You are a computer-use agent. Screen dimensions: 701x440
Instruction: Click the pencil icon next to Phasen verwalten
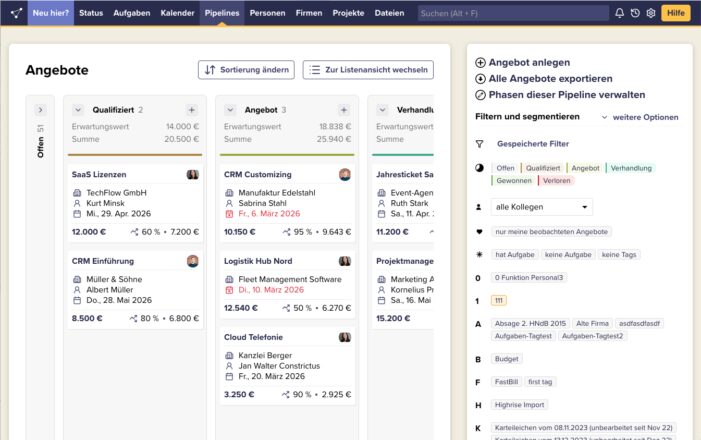(x=480, y=95)
